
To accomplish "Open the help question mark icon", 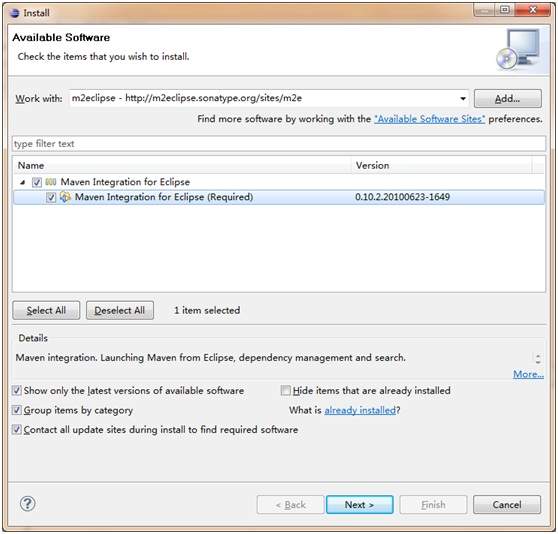I will 27,504.
